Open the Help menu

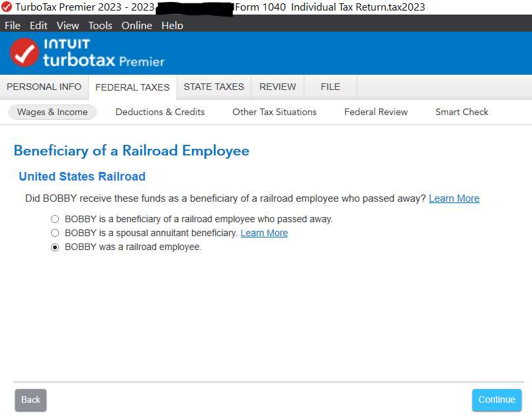tap(172, 25)
